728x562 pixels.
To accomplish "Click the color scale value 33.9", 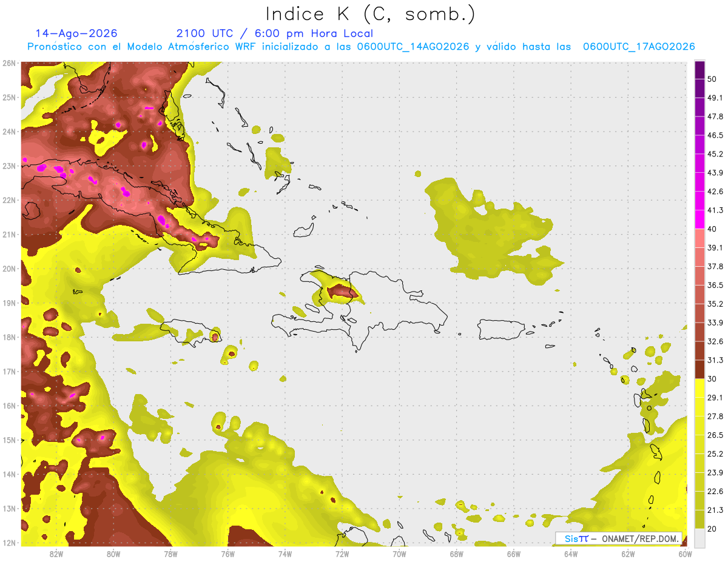I will (x=715, y=323).
